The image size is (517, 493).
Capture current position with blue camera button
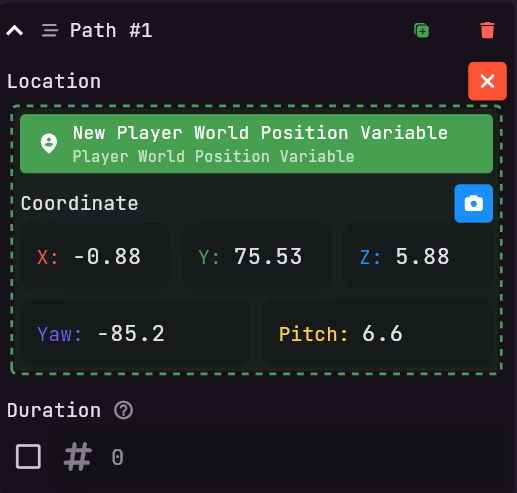(473, 203)
